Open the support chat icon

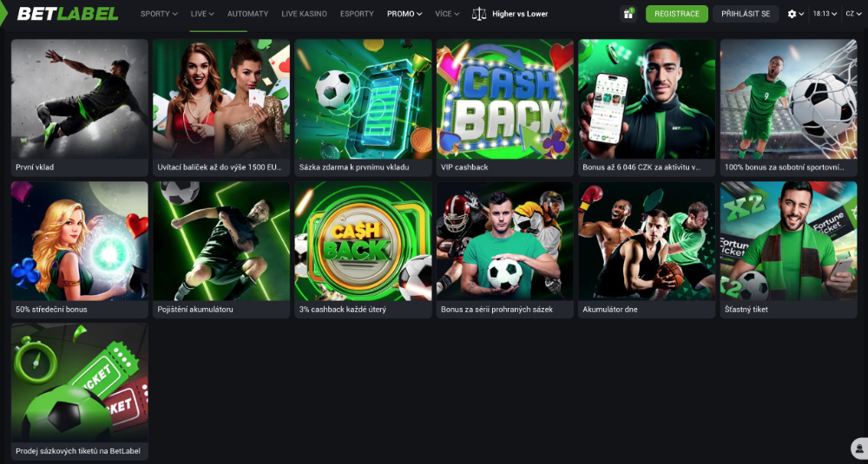click(859, 448)
